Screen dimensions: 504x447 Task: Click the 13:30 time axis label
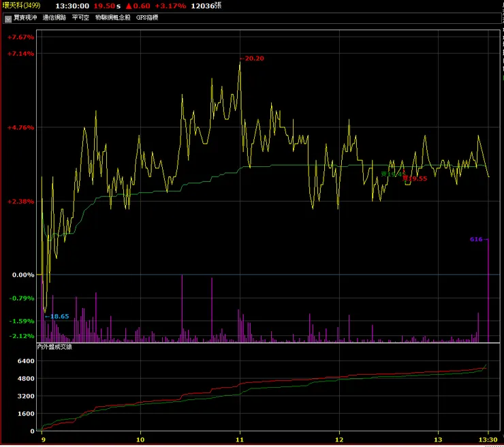pos(488,440)
